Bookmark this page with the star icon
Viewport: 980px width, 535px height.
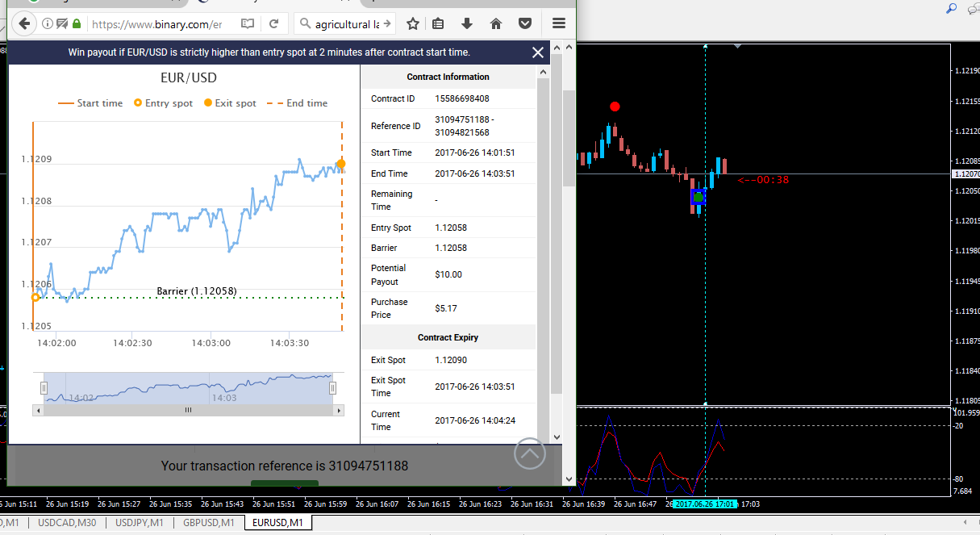(x=413, y=23)
